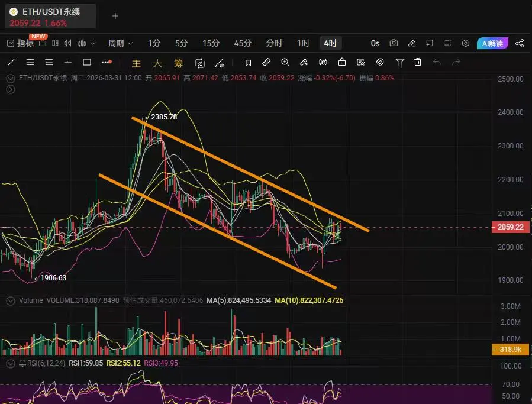Select the ETH/USDT永续 chart tab

point(50,17)
